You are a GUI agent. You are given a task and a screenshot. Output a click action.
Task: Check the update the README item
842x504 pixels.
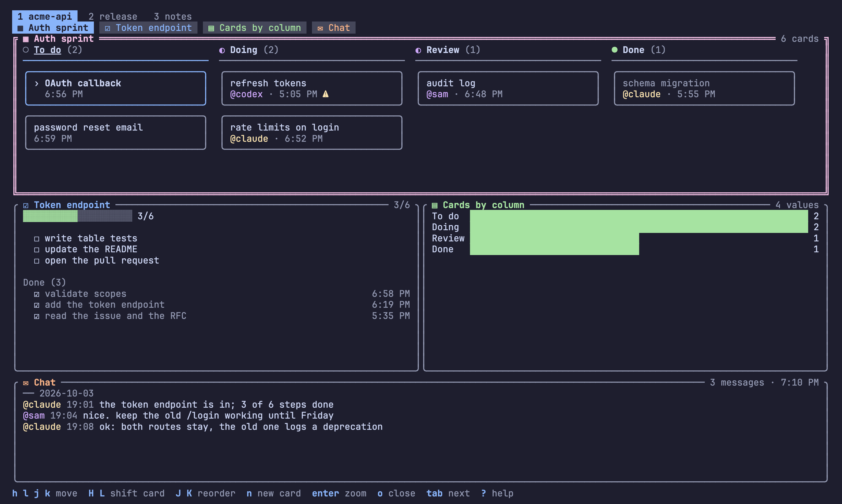[37, 250]
